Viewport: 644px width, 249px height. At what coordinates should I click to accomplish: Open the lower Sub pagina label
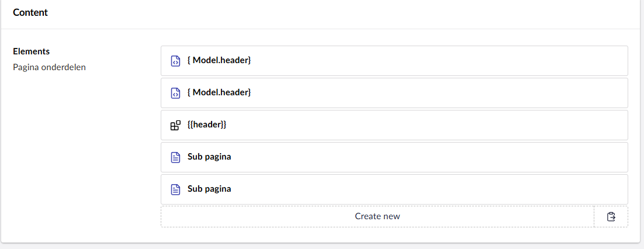[x=209, y=189]
